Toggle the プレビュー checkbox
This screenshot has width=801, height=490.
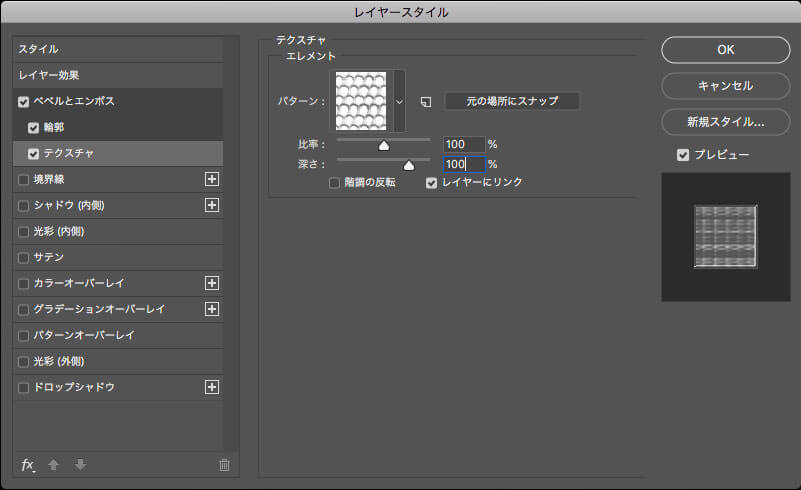(683, 155)
